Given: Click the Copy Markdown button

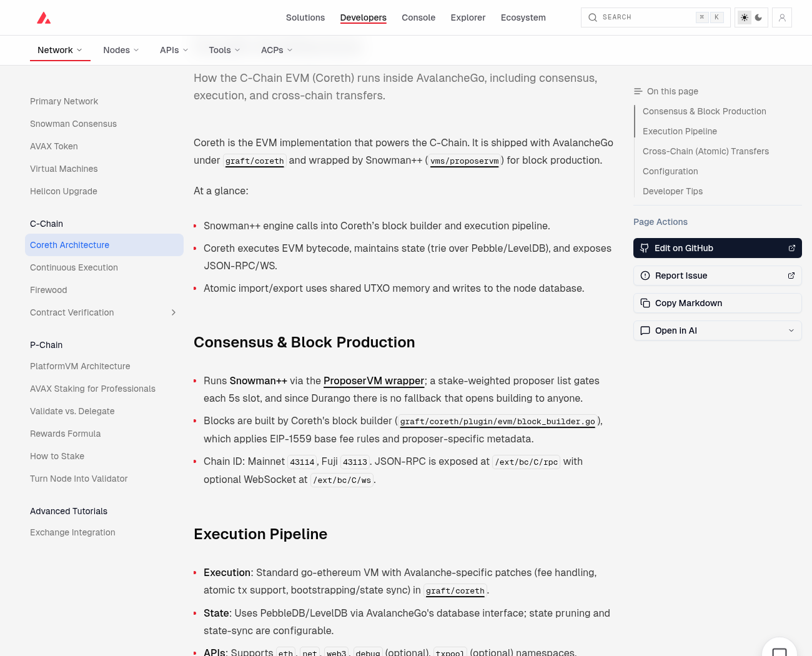Looking at the screenshot, I should click(718, 303).
